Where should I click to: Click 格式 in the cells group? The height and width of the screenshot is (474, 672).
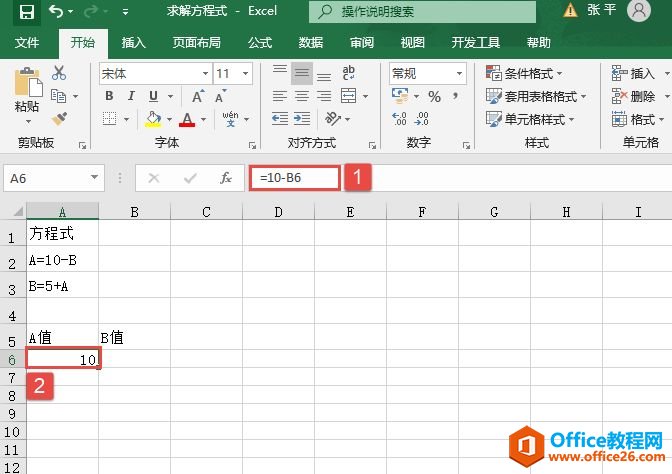pos(638,119)
